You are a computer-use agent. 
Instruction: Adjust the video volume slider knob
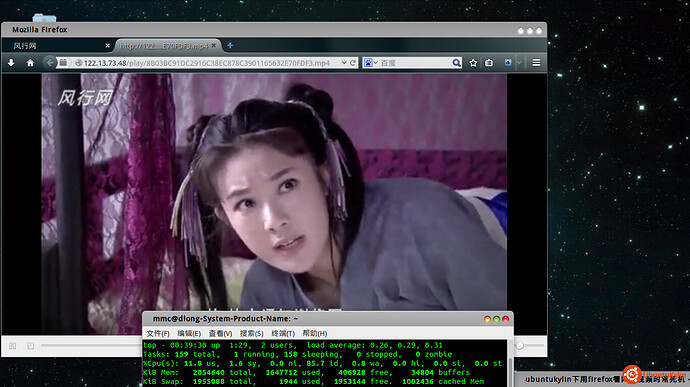(520, 346)
